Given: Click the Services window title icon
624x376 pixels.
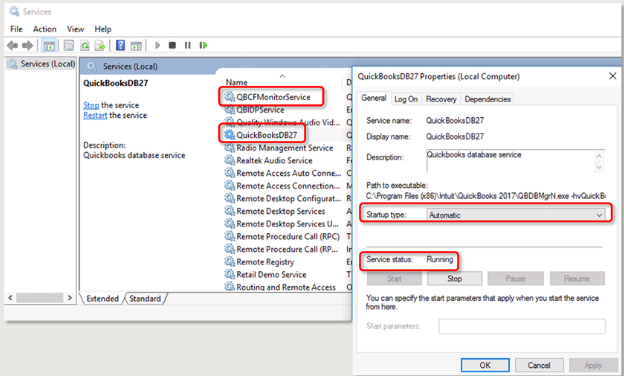Looking at the screenshot, I should coord(14,12).
